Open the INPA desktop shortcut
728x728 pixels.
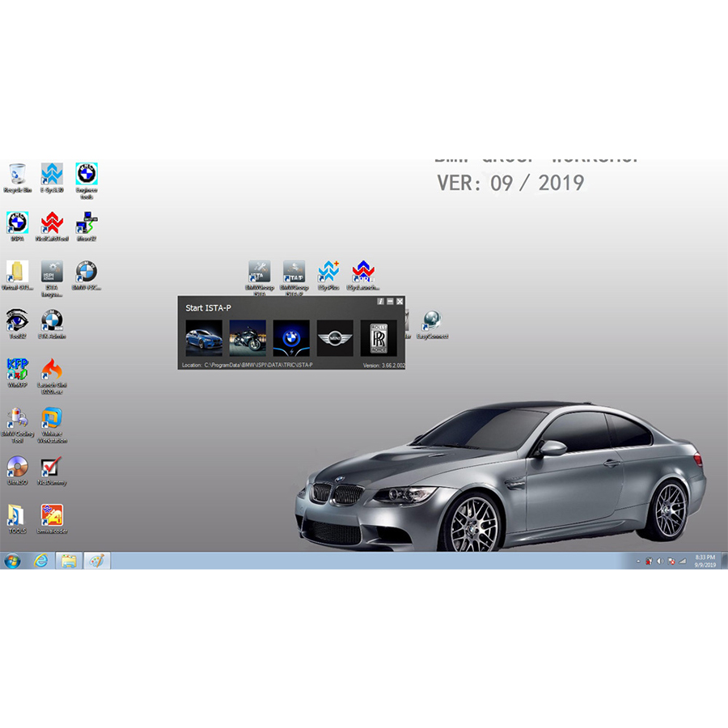pos(17,223)
